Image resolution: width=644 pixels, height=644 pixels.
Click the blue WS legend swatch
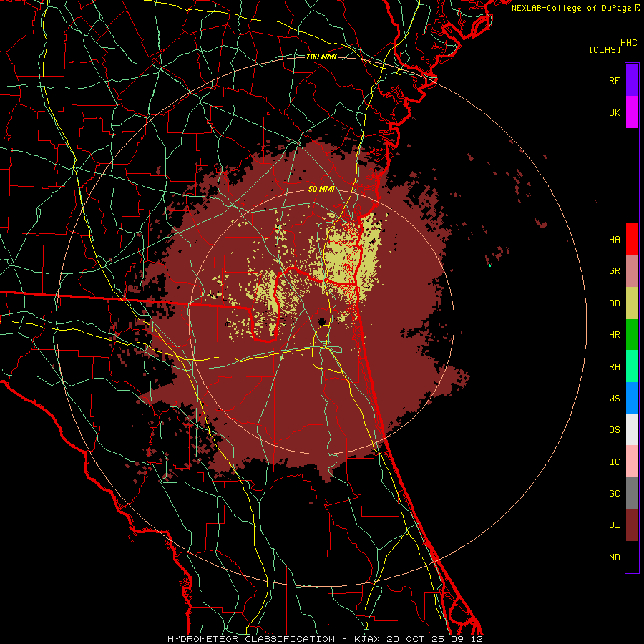(x=632, y=398)
